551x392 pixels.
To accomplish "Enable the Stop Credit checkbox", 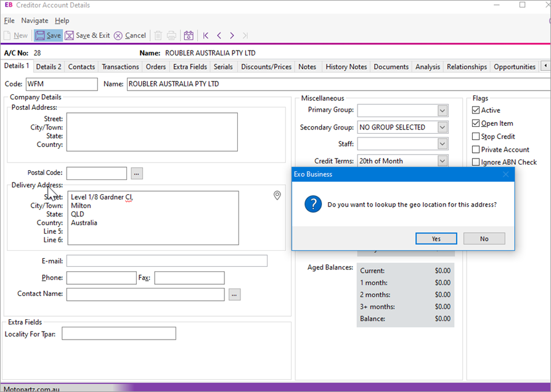I will click(476, 136).
